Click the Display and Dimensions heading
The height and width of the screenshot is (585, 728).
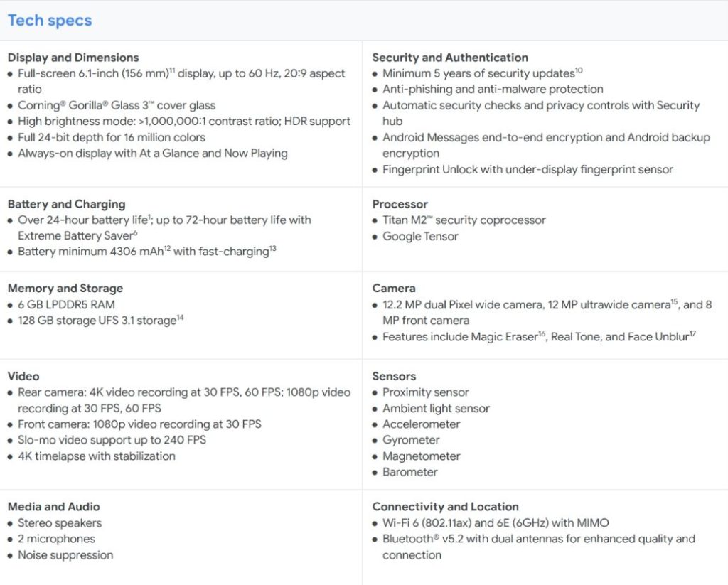pos(73,58)
